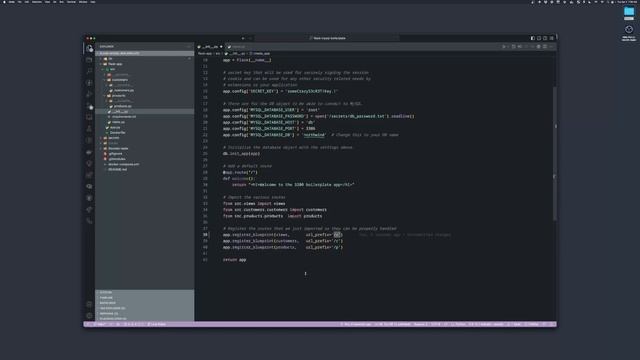The image size is (640, 360).
Task: Open the run button dropdown arrow
Action: (x=508, y=47)
